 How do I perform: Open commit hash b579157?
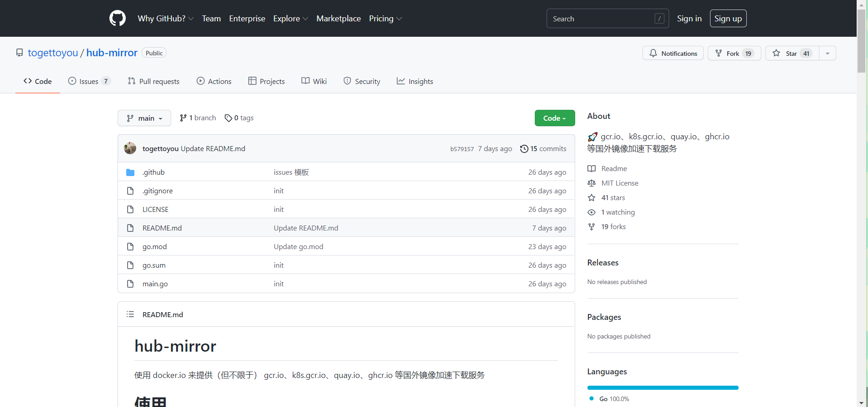(462, 149)
